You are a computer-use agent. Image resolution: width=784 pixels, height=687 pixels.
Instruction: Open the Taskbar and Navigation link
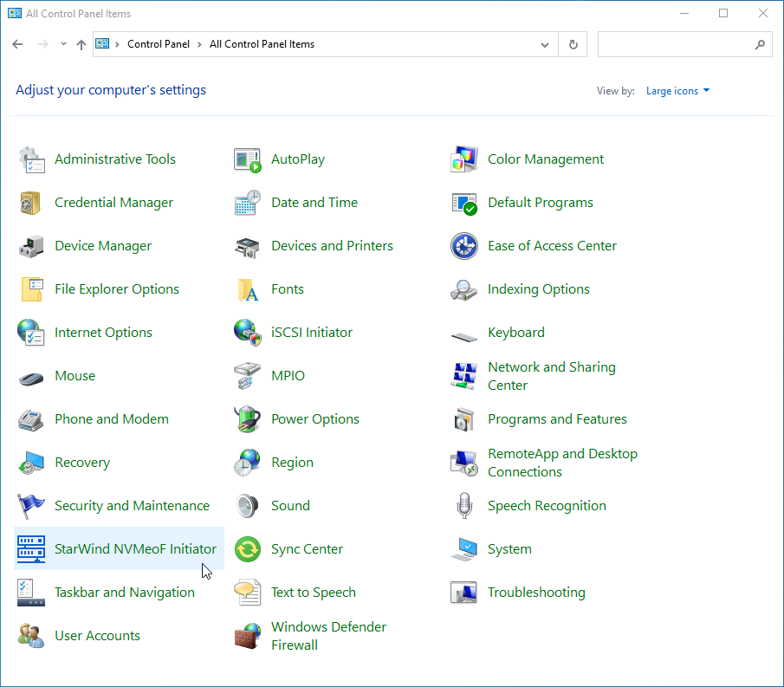click(x=125, y=593)
